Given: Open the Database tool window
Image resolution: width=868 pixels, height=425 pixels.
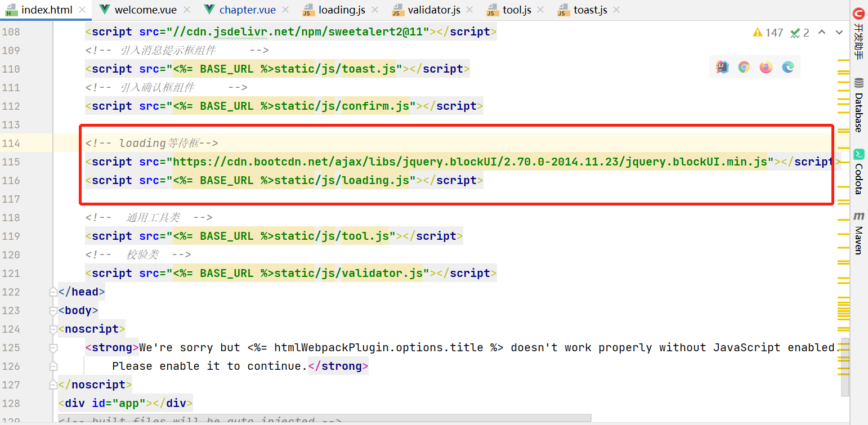Looking at the screenshot, I should pos(858,105).
